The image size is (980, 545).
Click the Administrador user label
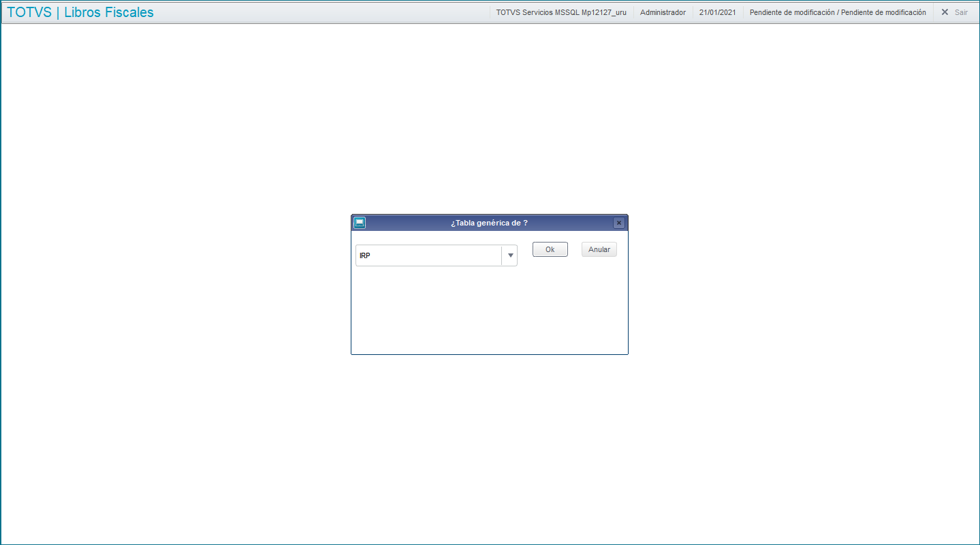point(663,12)
